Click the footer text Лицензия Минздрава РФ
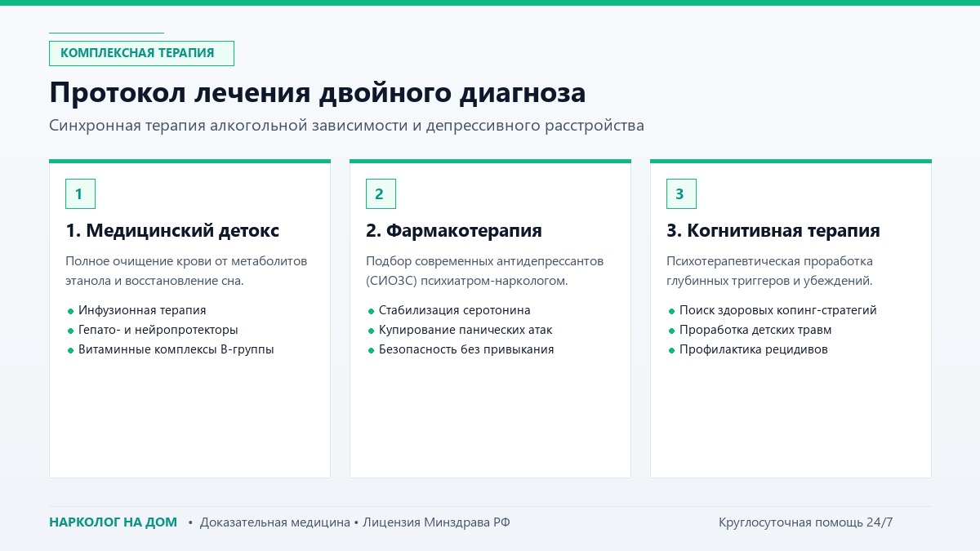 (x=437, y=522)
